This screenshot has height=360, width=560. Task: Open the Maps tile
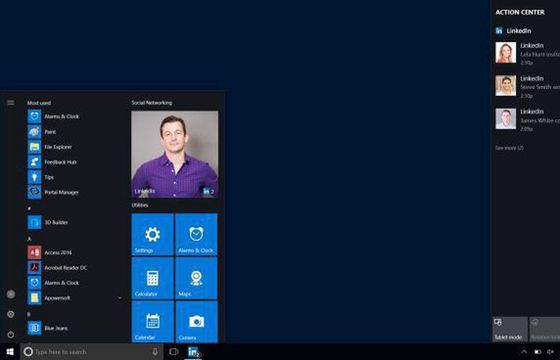pyautogui.click(x=196, y=278)
